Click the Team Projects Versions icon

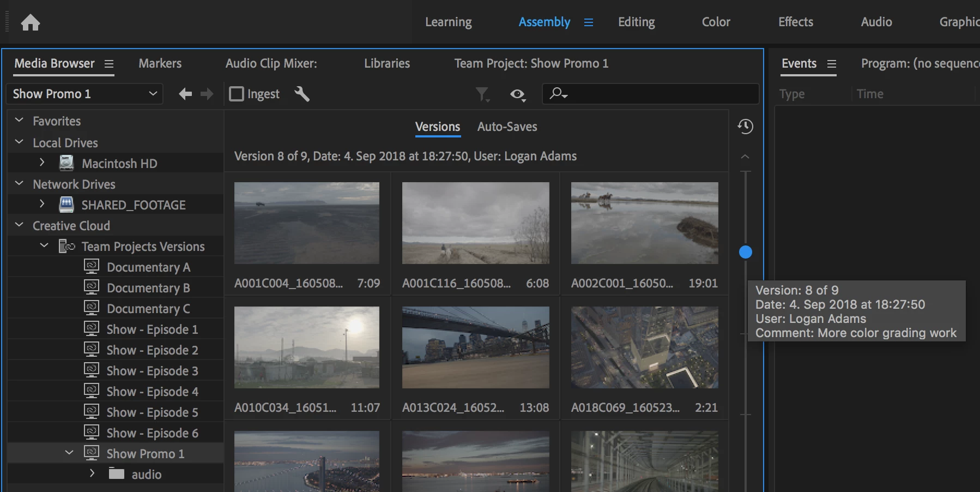click(66, 246)
